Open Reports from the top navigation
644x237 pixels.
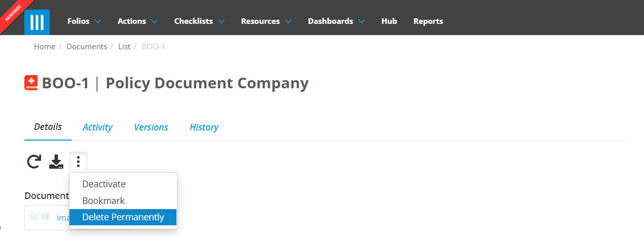428,21
